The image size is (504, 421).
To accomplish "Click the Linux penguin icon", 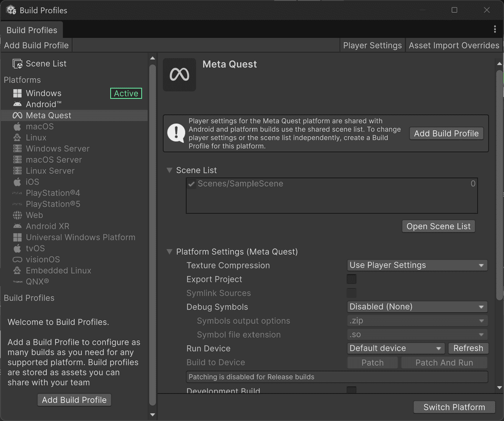I will point(17,138).
